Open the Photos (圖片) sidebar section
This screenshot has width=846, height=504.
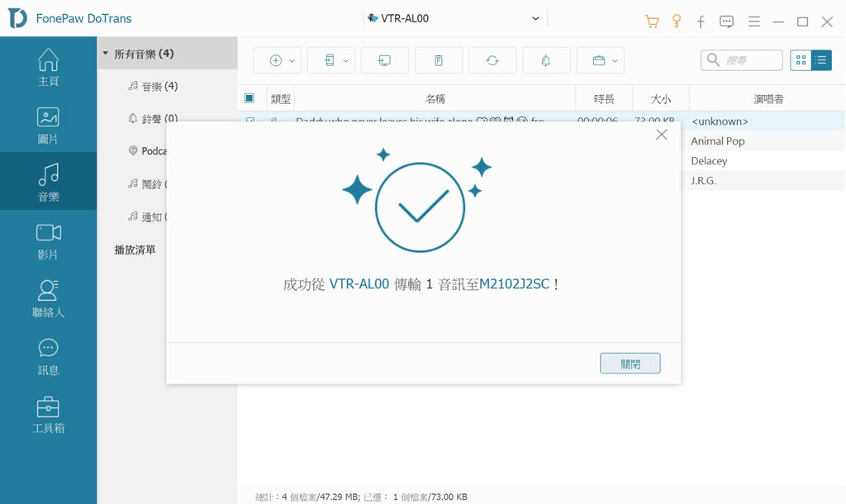click(48, 126)
